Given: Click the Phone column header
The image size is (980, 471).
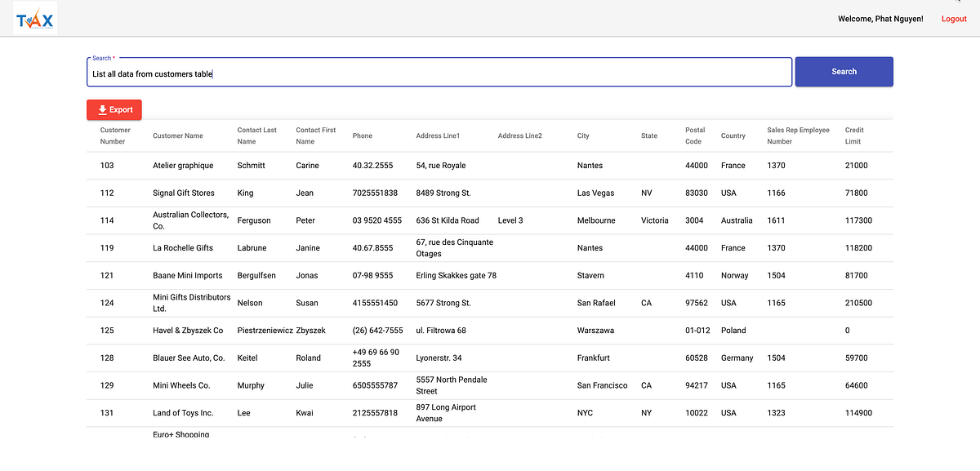Looking at the screenshot, I should (362, 136).
